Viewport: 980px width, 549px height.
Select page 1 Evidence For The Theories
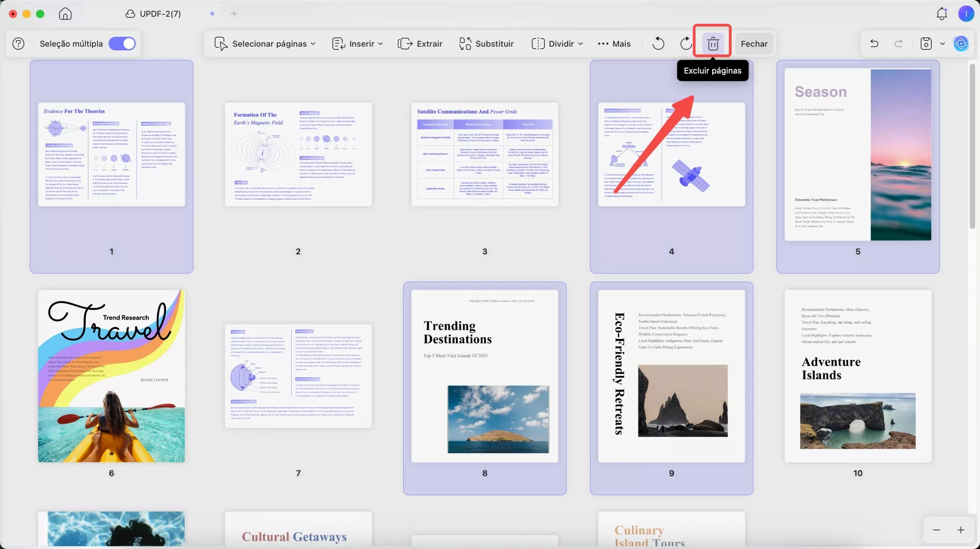tap(111, 154)
